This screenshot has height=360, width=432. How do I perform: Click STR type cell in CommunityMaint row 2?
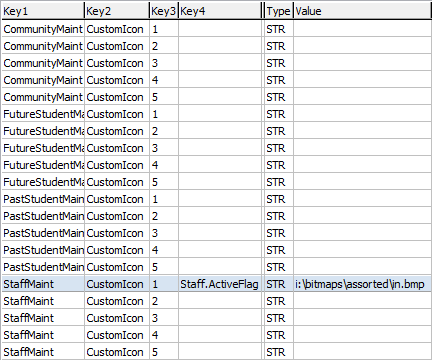(279, 46)
